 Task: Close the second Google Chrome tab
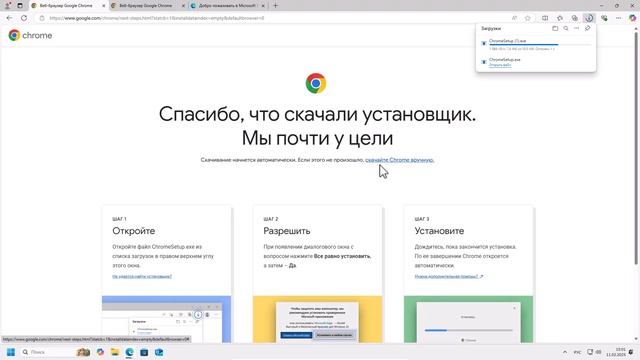click(183, 6)
